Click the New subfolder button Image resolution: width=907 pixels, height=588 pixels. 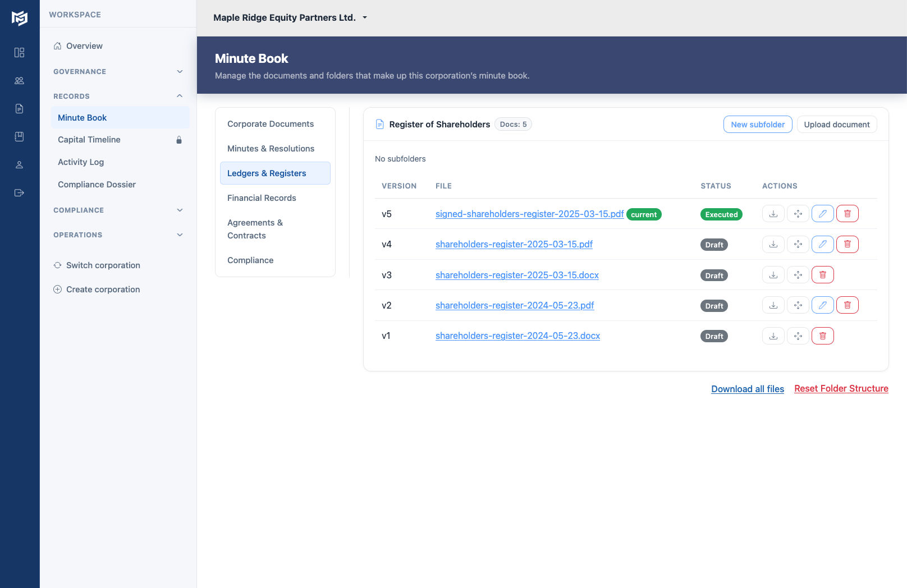(757, 125)
